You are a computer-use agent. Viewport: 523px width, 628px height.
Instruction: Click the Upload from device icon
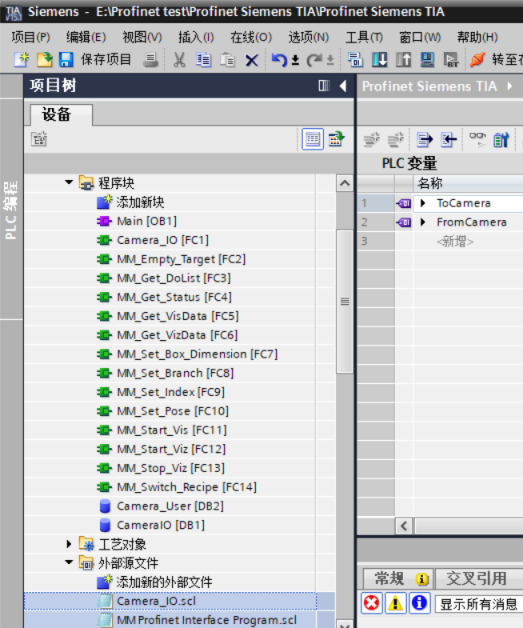[x=403, y=60]
